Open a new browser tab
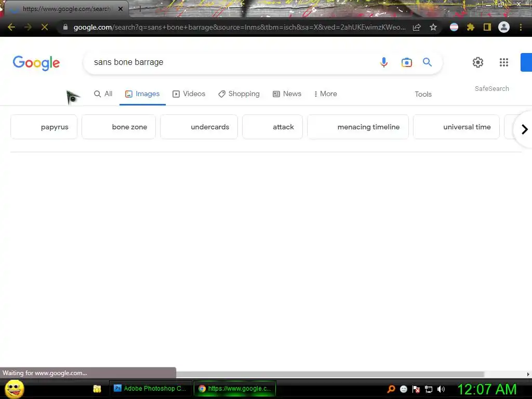Screen dimensions: 532x399 click(x=140, y=9)
